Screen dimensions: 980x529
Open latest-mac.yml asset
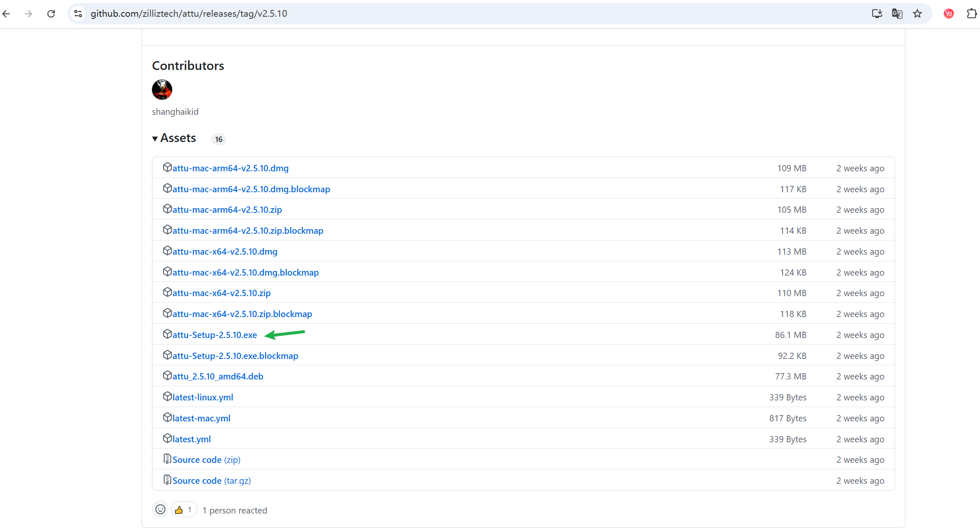click(201, 418)
